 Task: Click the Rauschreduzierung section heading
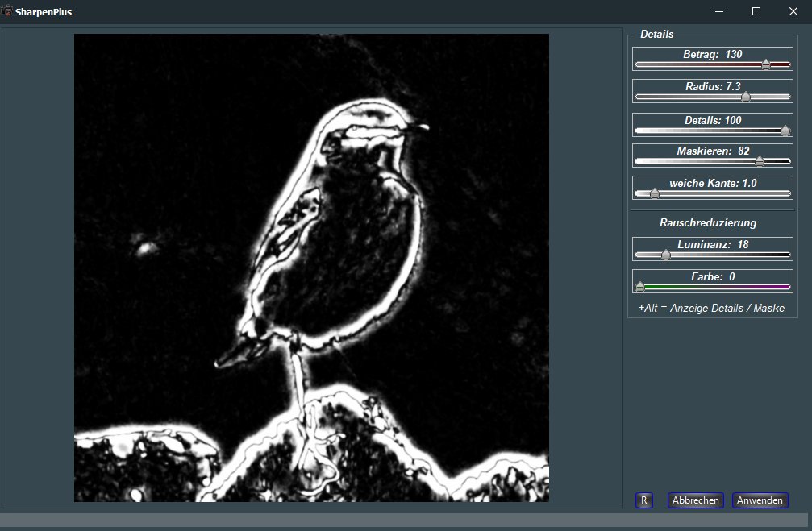(708, 222)
